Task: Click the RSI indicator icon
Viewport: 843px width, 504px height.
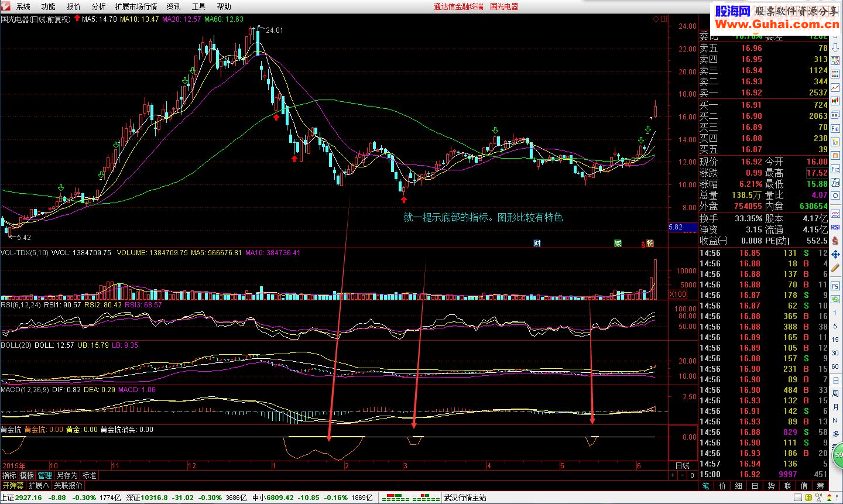Action: pyautogui.click(x=835, y=227)
